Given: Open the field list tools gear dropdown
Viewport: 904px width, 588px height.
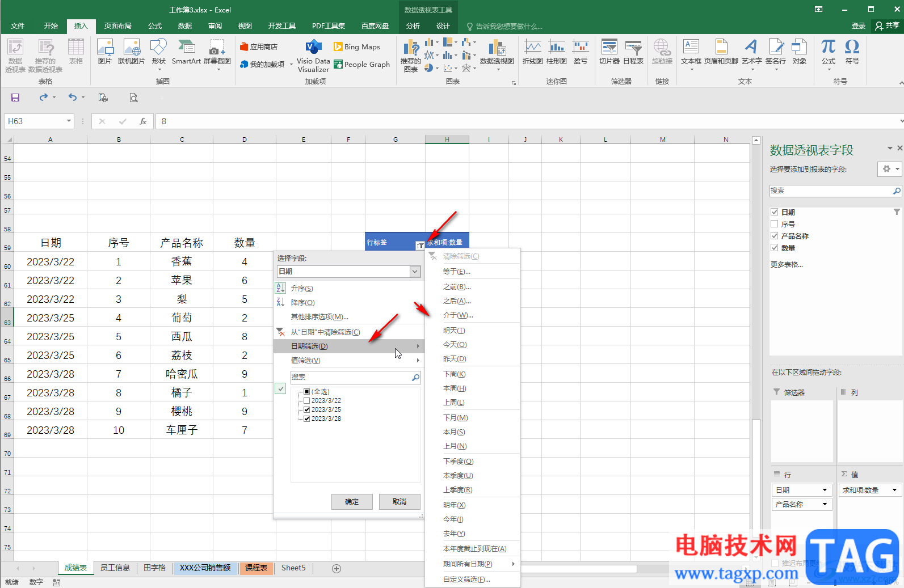Looking at the screenshot, I should point(889,169).
